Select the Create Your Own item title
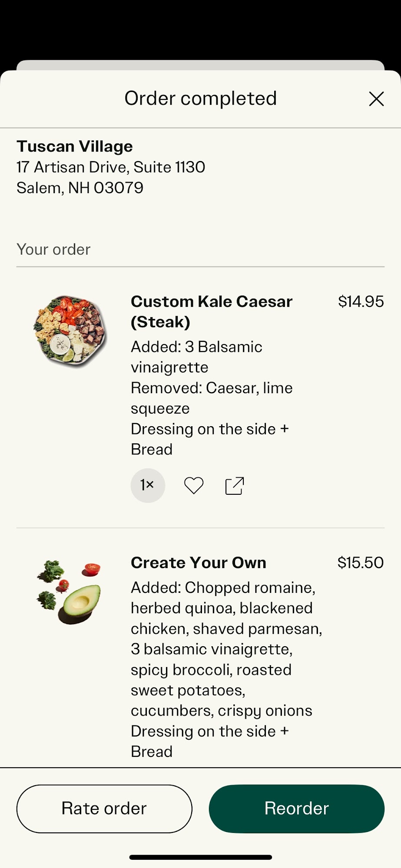 click(199, 562)
